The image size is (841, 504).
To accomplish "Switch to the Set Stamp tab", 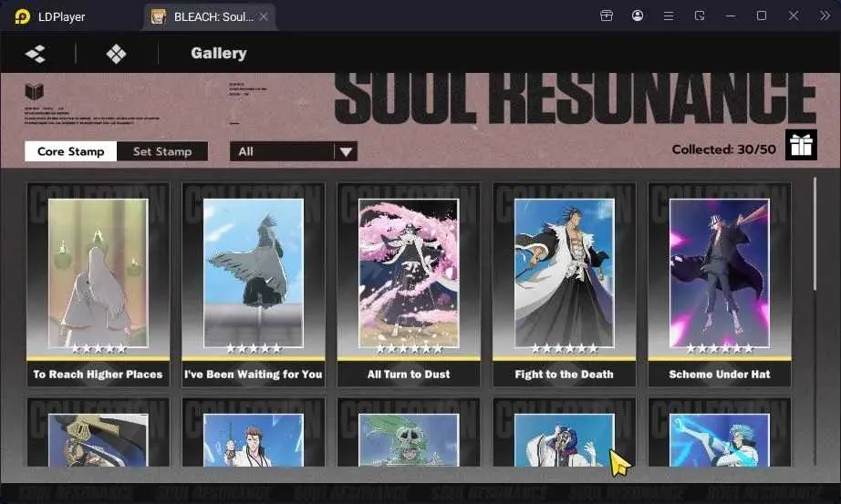I will tap(162, 151).
